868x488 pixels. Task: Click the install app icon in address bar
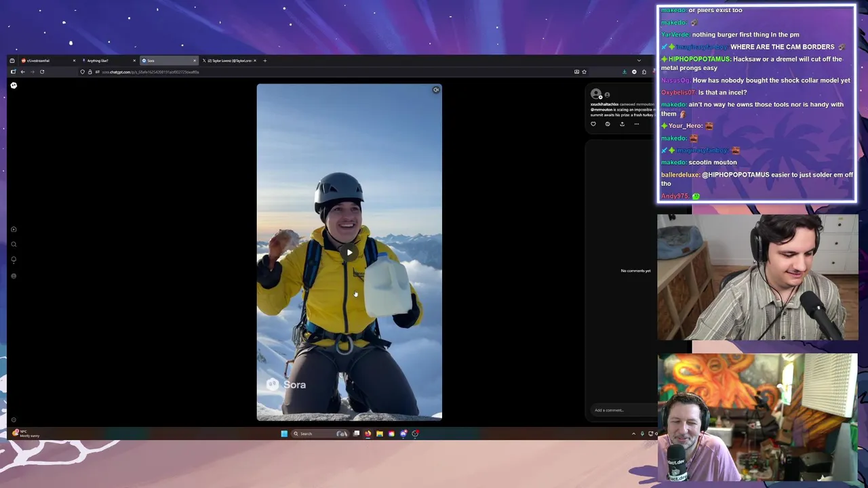point(576,72)
